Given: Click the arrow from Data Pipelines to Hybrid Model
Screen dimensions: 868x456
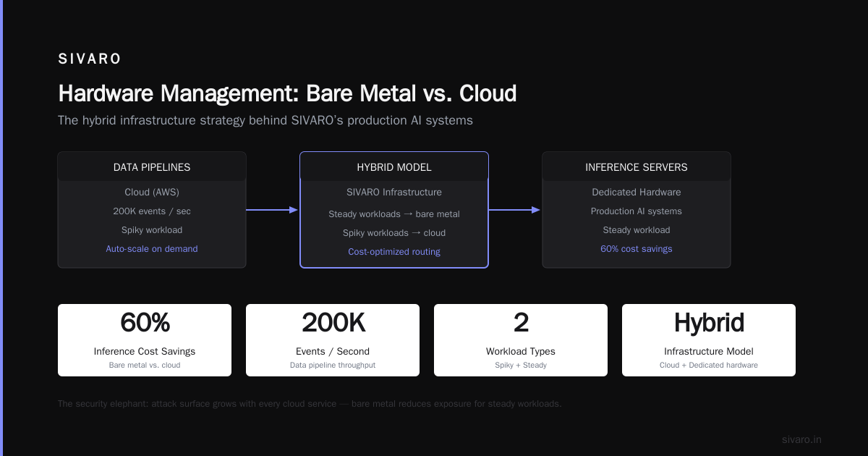Looking at the screenshot, I should [273, 210].
